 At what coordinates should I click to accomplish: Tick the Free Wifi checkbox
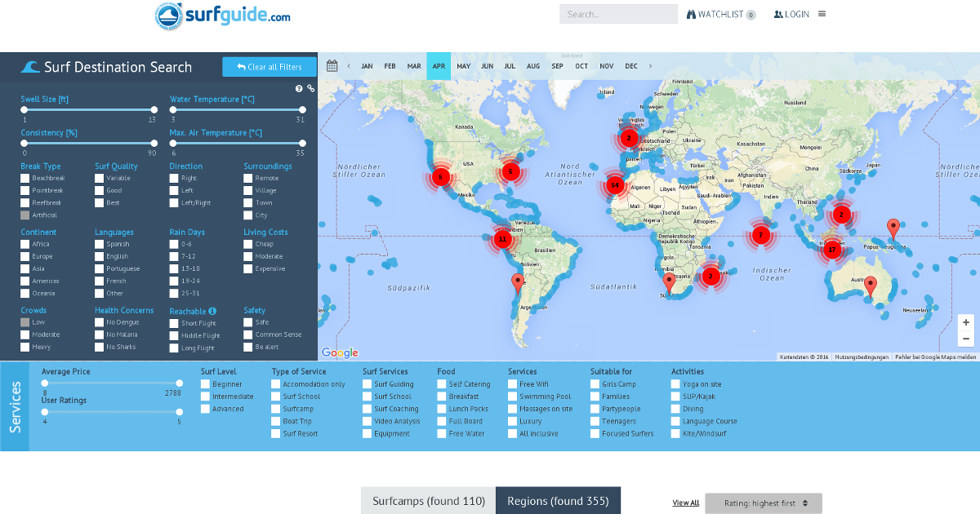click(x=513, y=384)
